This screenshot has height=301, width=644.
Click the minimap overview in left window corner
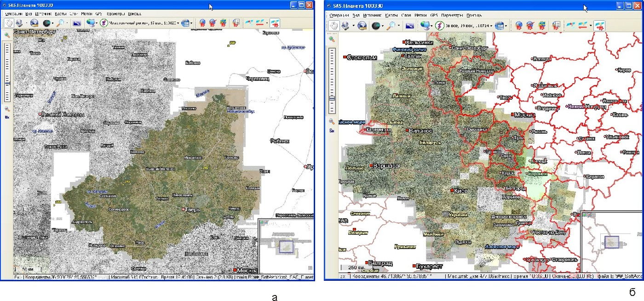point(286,246)
